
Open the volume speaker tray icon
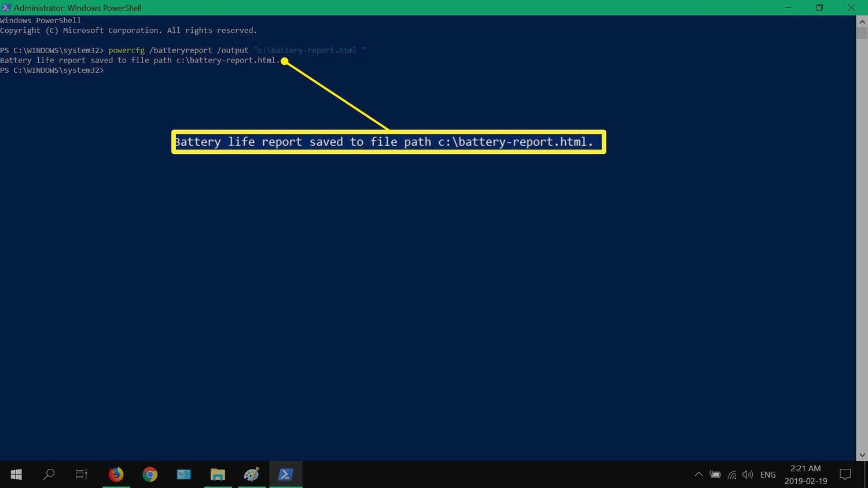pos(748,475)
